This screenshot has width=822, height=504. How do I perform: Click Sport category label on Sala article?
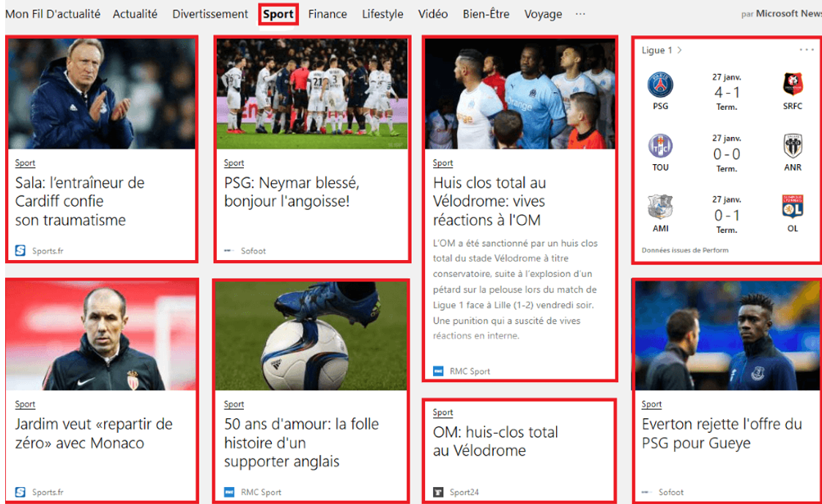pos(25,163)
